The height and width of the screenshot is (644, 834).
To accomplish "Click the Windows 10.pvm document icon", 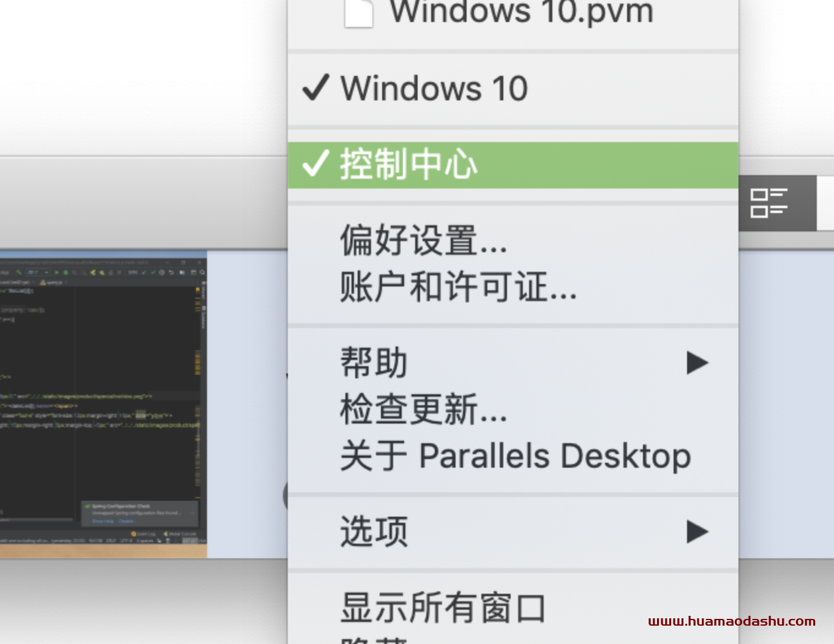I will [x=359, y=13].
